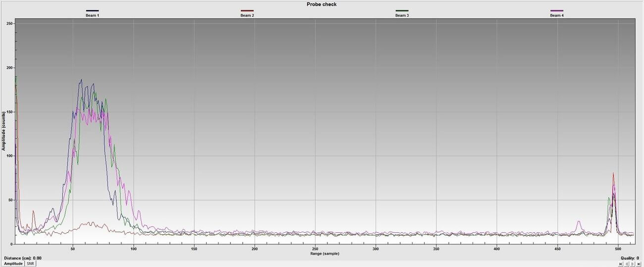
Task: Step forward one record arrow
Action: (x=633, y=264)
